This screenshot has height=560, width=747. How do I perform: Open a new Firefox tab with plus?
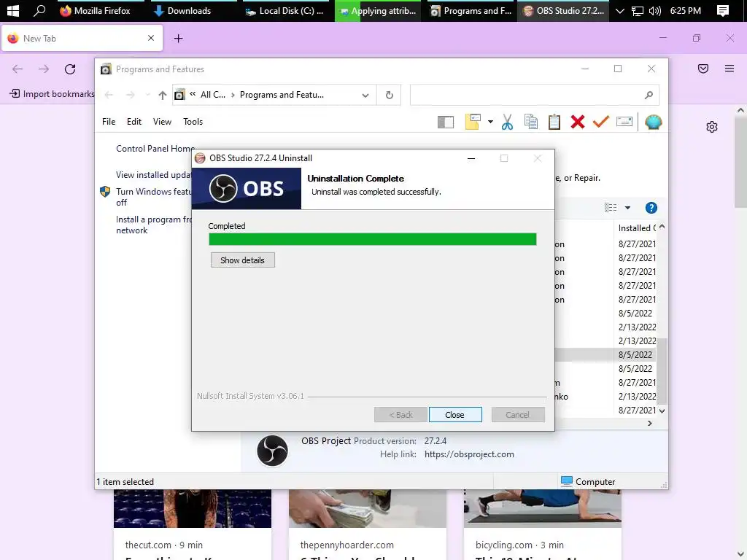click(x=178, y=39)
